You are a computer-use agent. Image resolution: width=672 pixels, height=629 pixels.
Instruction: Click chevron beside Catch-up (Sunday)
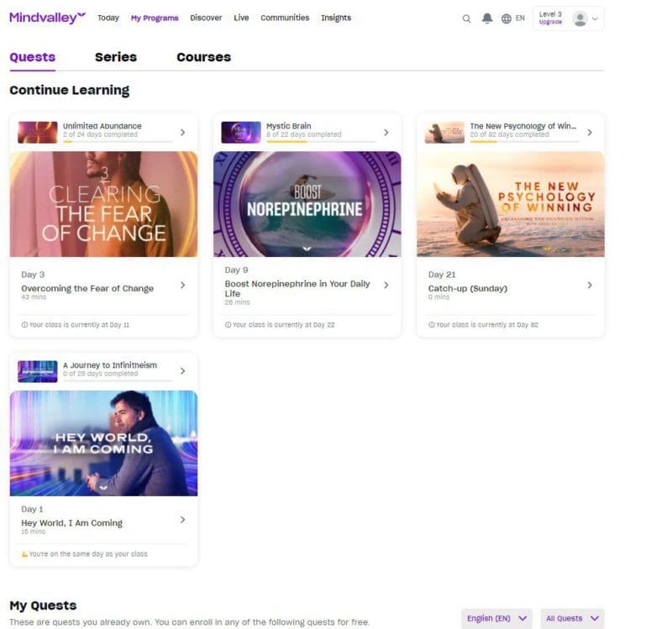[x=591, y=285]
